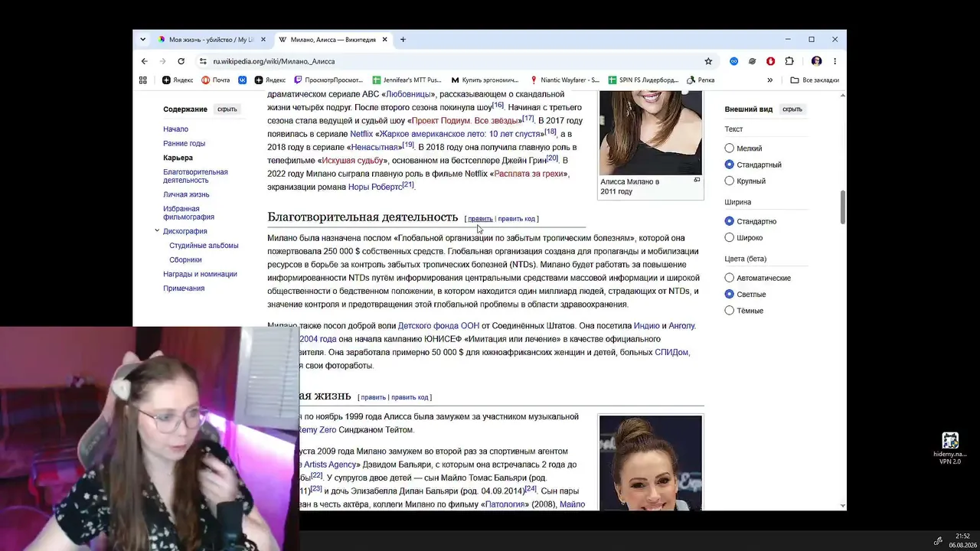
Task: Open the 2011 Алисса Милано photo
Action: pos(650,133)
